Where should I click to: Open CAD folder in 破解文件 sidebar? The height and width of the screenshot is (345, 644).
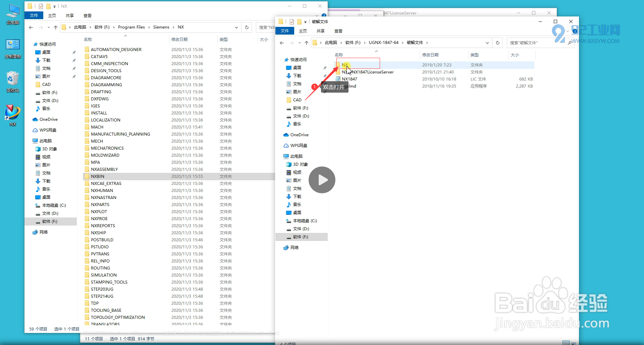[297, 100]
